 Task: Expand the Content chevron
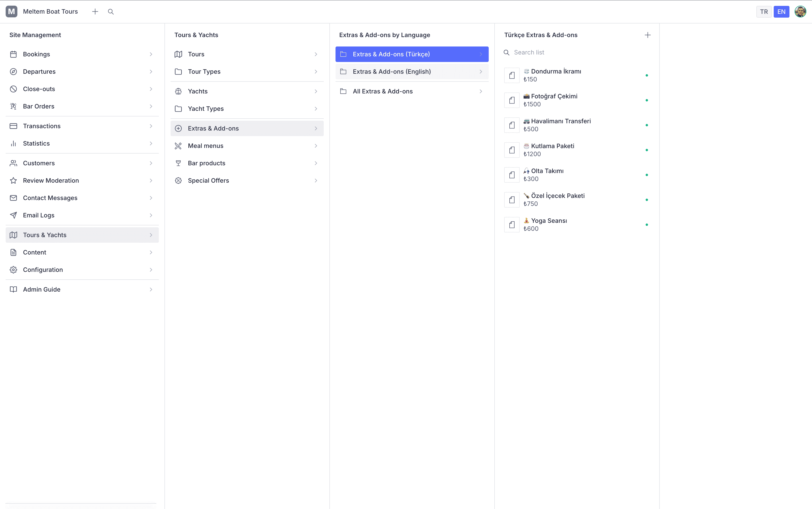click(x=151, y=252)
